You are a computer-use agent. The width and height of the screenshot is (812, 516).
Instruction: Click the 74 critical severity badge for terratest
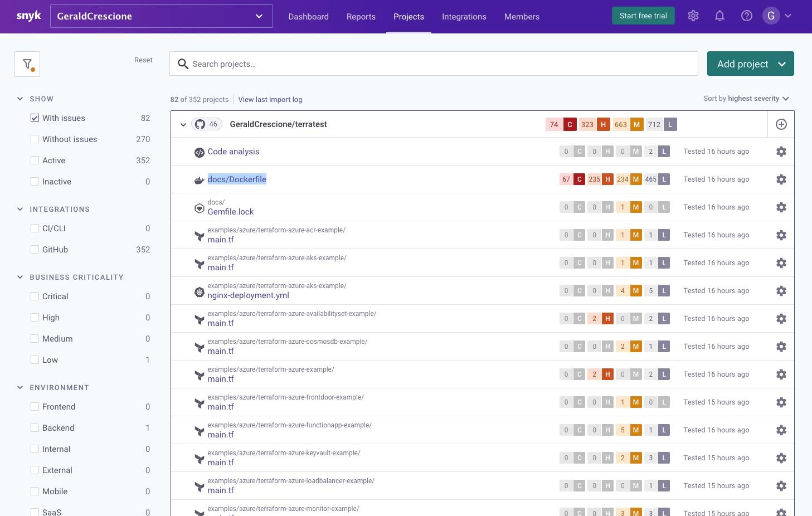point(561,124)
